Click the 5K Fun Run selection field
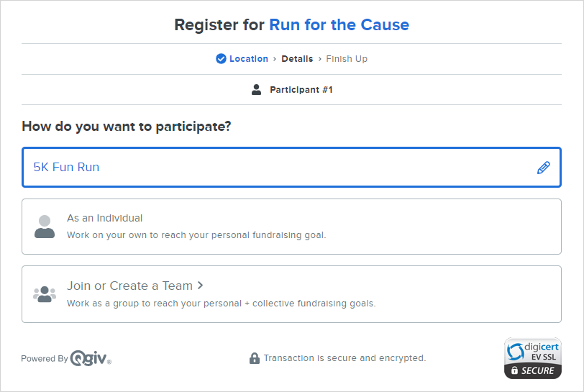Image resolution: width=584 pixels, height=392 pixels. pos(291,168)
